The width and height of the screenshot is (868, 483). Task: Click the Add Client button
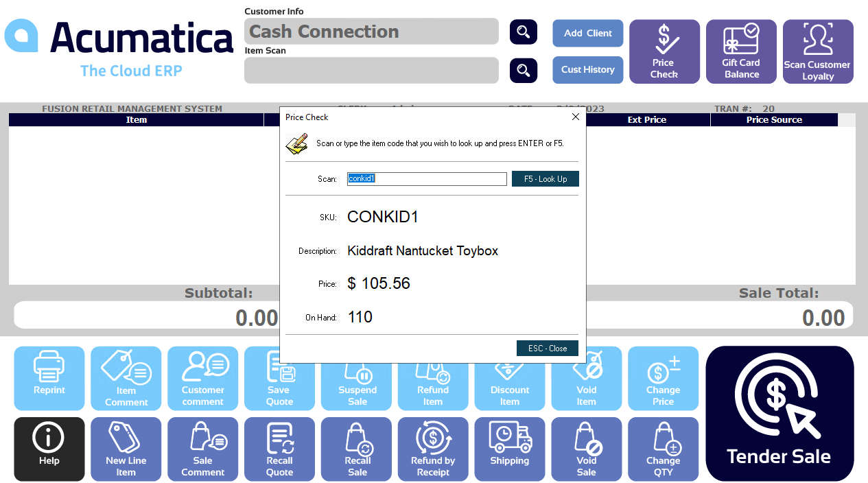[x=588, y=33]
